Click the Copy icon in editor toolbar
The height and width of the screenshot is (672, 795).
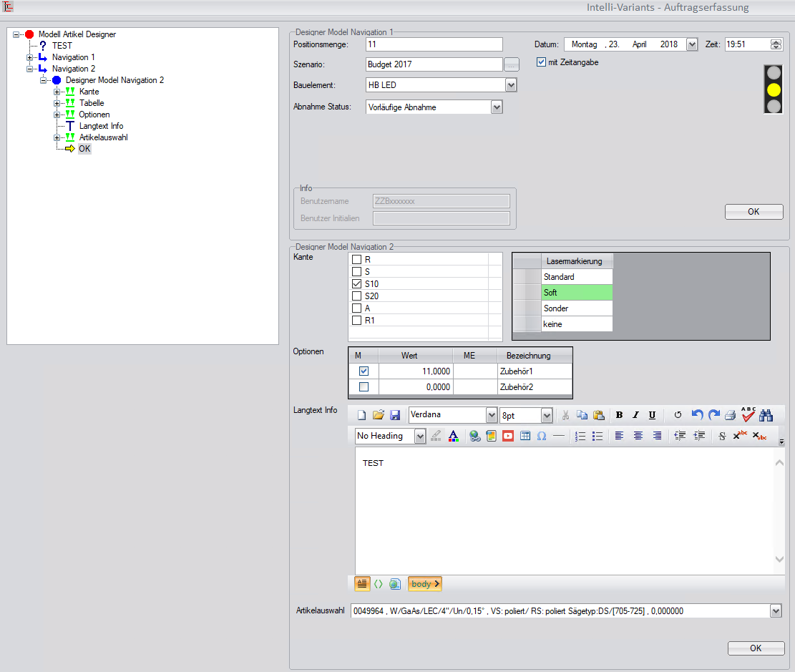click(x=582, y=415)
